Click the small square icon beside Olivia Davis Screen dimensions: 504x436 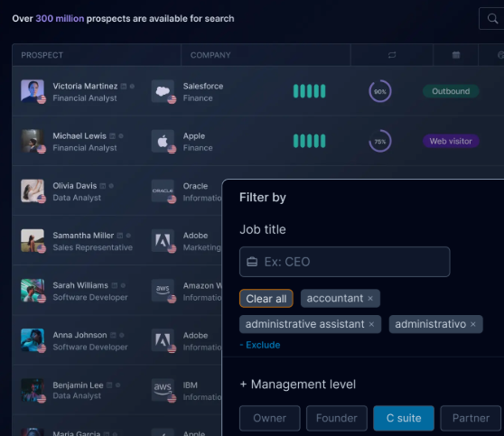[x=103, y=186]
